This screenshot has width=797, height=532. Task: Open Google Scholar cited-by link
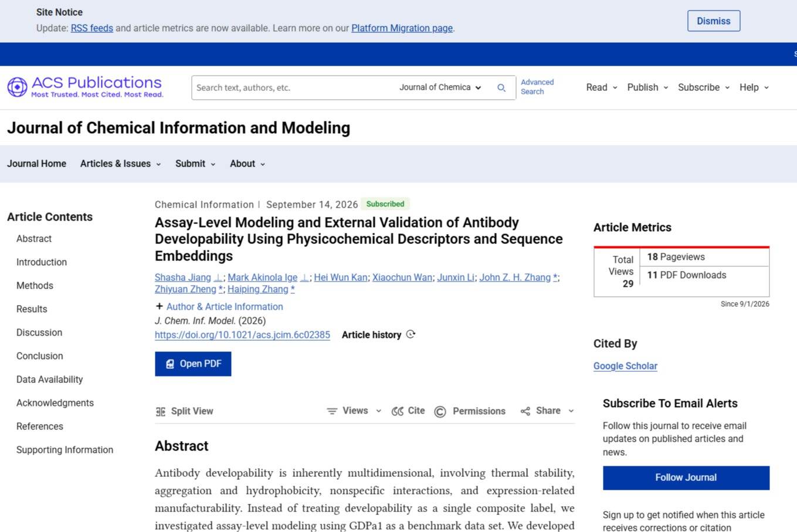pos(625,366)
